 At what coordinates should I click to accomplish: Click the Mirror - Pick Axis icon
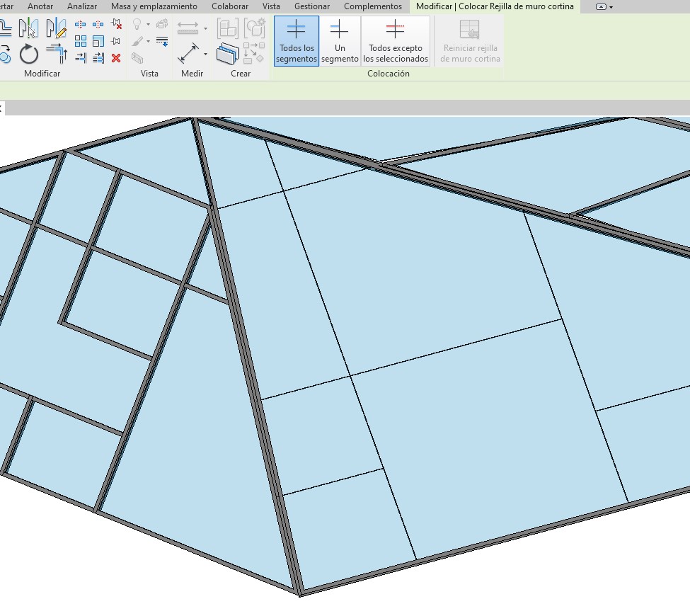pyautogui.click(x=29, y=28)
